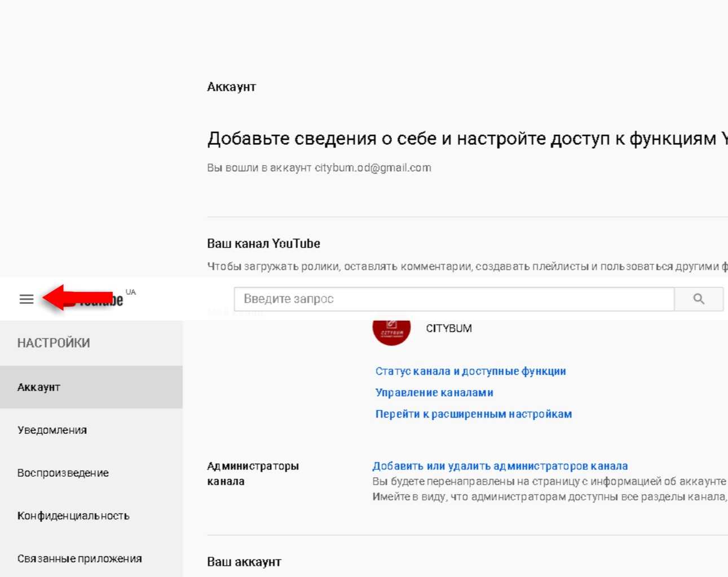Switch to "Связанные приложения" section
This screenshot has height=577, width=728.
point(80,558)
